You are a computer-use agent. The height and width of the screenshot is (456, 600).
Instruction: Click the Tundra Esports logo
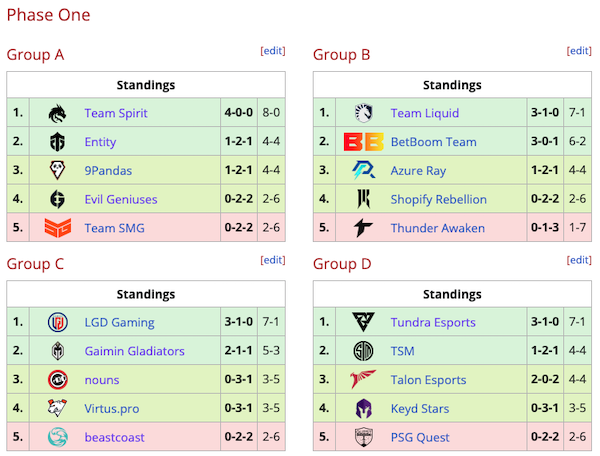362,323
